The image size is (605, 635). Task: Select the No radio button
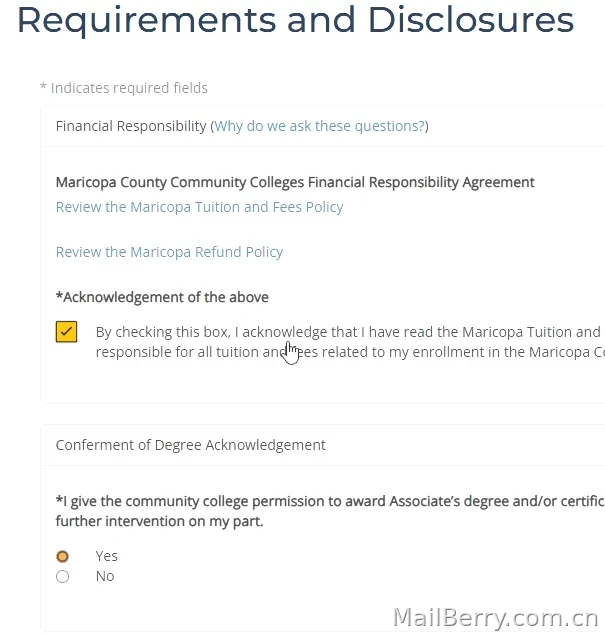(x=62, y=576)
